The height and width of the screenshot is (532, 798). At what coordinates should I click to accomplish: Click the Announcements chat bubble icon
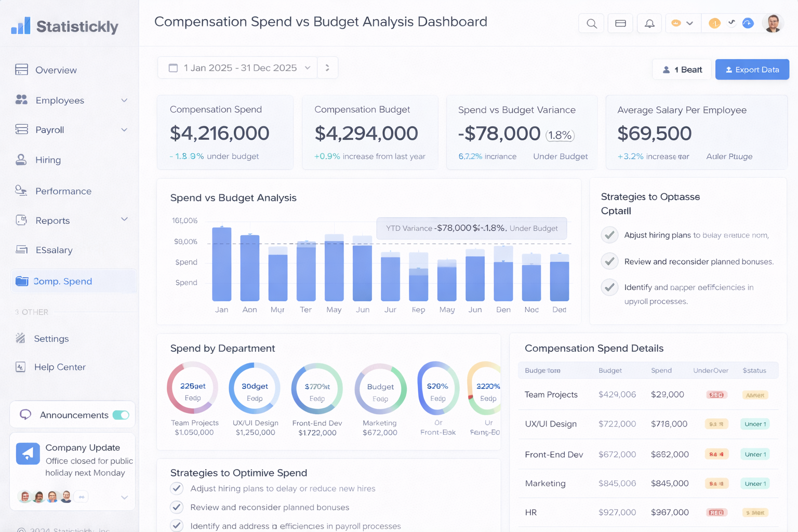click(x=25, y=415)
